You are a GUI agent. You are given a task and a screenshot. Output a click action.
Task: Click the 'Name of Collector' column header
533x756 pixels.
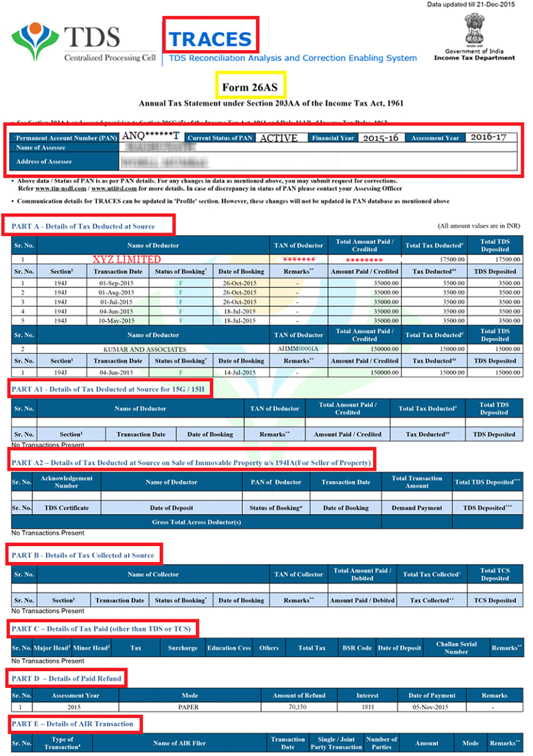(x=153, y=574)
